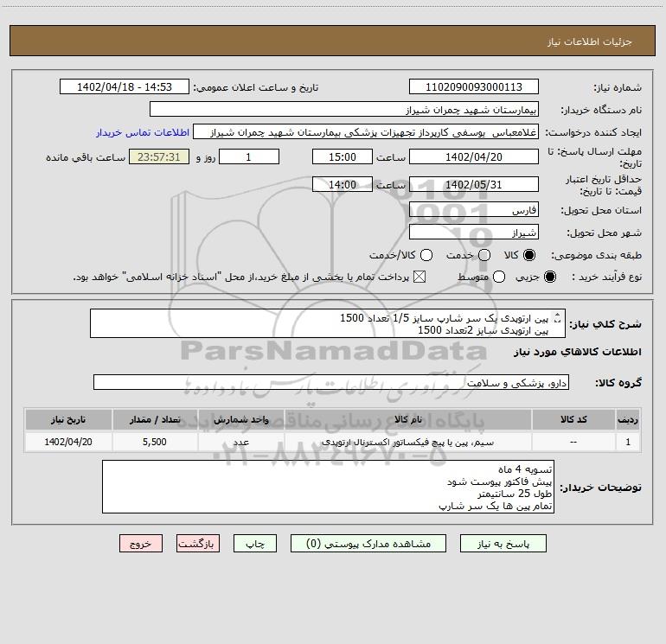Click the announcement date field 1402/04/18 - 14:53
This screenshot has height=644, width=666.
point(125,86)
